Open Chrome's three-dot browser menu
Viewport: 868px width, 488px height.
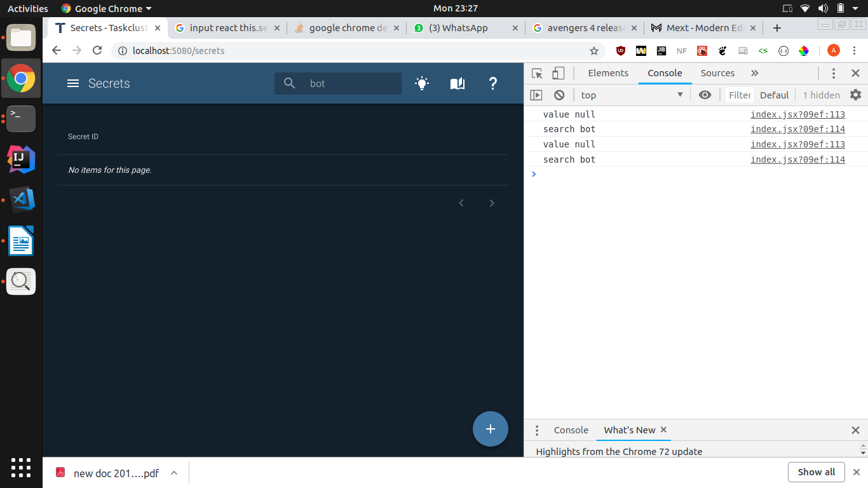pyautogui.click(x=854, y=51)
